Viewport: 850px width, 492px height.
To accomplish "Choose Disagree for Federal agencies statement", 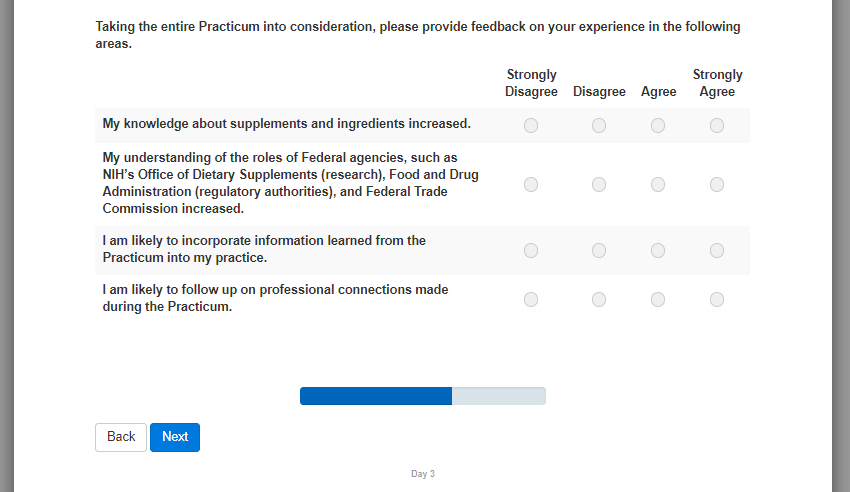I will click(x=599, y=185).
